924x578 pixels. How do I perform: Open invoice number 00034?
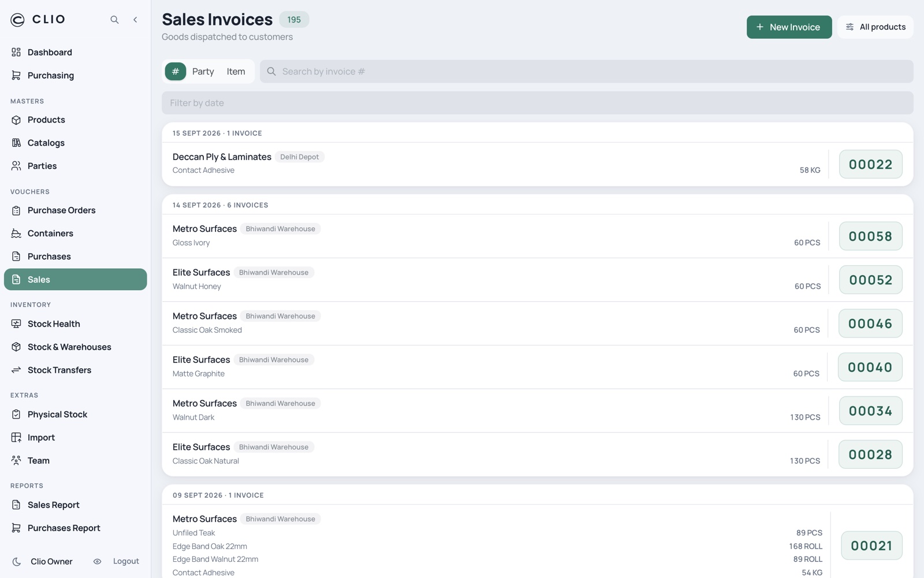[870, 411]
